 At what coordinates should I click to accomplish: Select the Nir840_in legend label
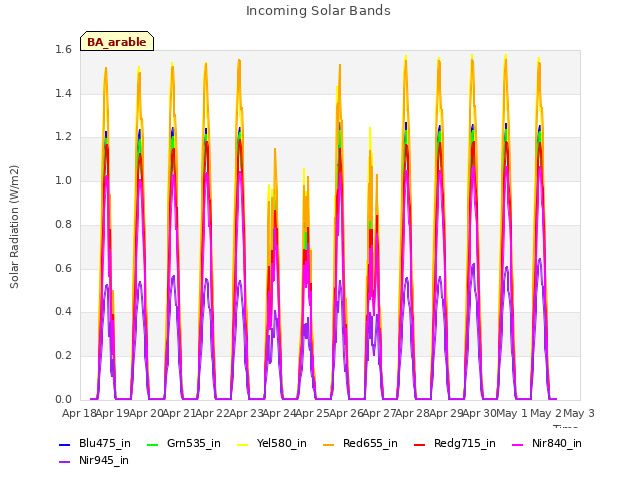click(x=557, y=444)
